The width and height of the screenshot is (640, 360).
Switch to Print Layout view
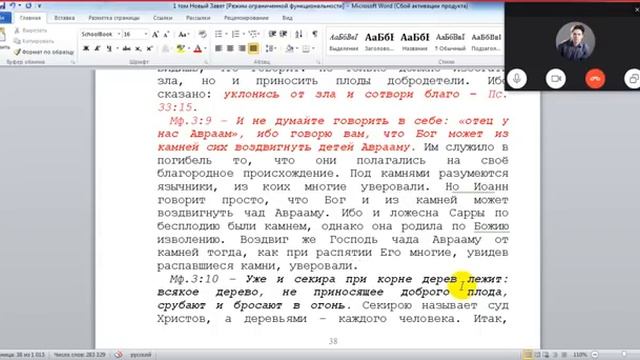(527, 355)
